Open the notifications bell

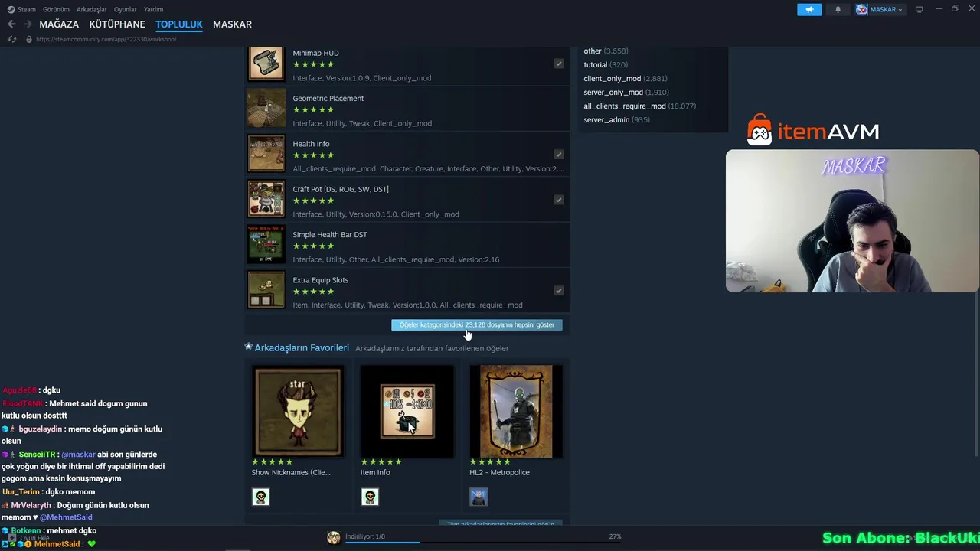click(x=838, y=9)
